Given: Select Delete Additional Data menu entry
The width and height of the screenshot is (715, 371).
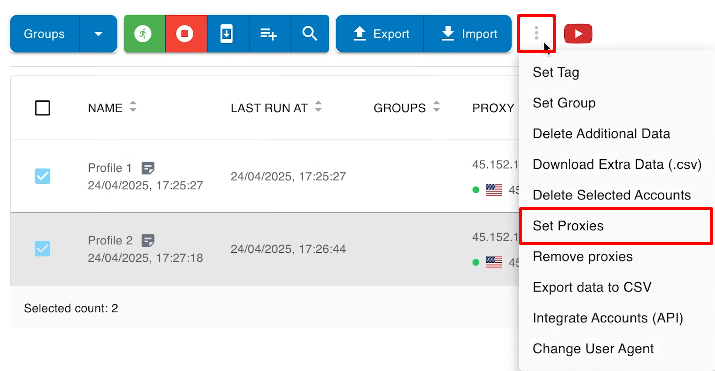Looking at the screenshot, I should pos(601,134).
